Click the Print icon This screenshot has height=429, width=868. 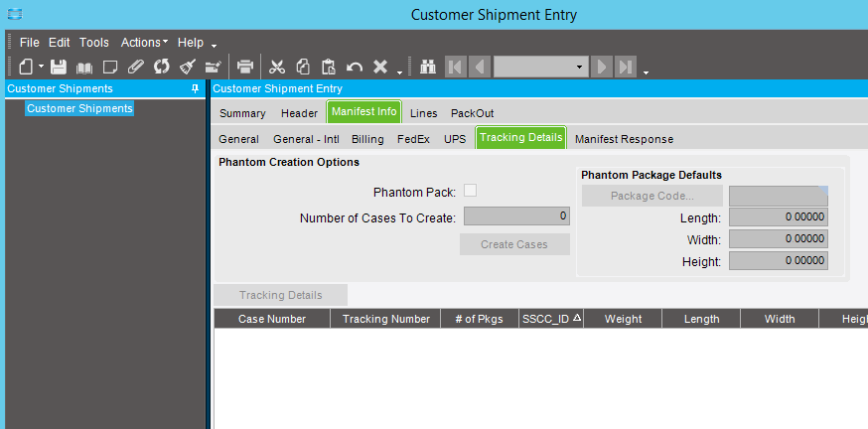(x=245, y=67)
